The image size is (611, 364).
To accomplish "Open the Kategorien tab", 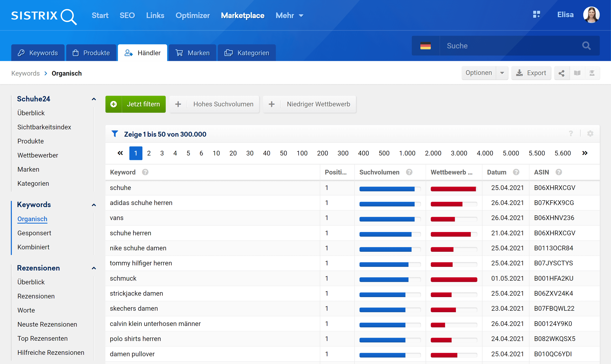I will point(247,53).
